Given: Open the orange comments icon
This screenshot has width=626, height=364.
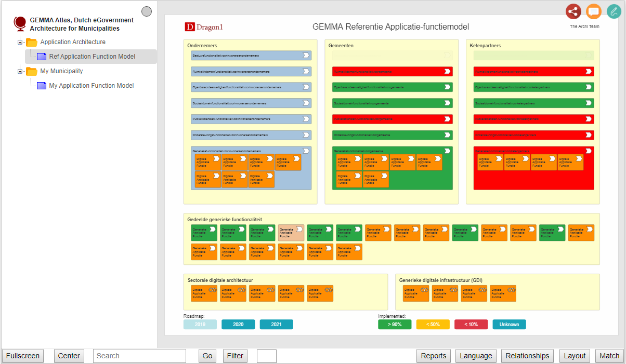Looking at the screenshot, I should pyautogui.click(x=594, y=11).
